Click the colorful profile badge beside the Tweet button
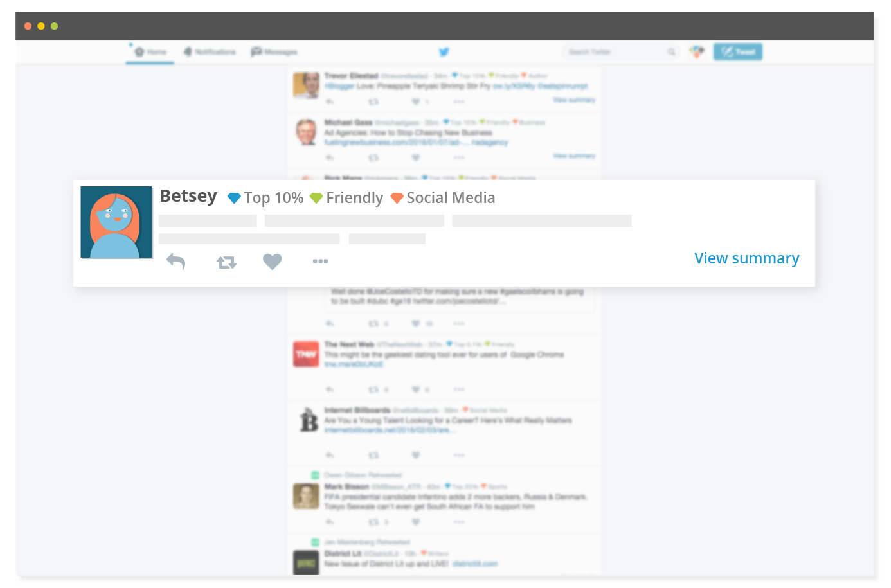 (x=696, y=51)
